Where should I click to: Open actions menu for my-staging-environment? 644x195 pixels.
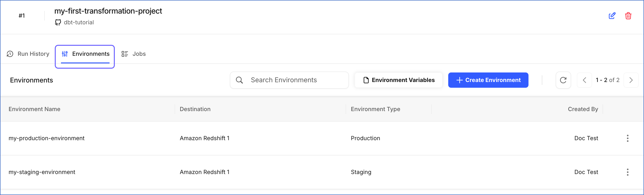click(628, 172)
